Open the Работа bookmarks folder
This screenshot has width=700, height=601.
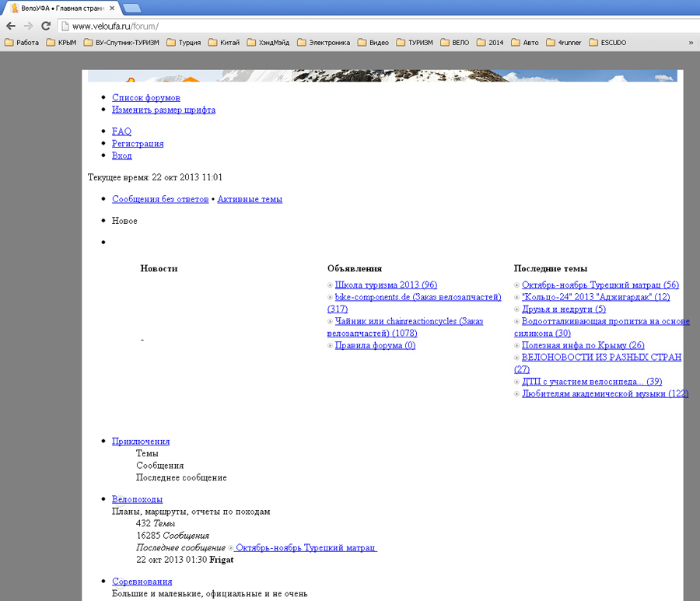pos(22,43)
